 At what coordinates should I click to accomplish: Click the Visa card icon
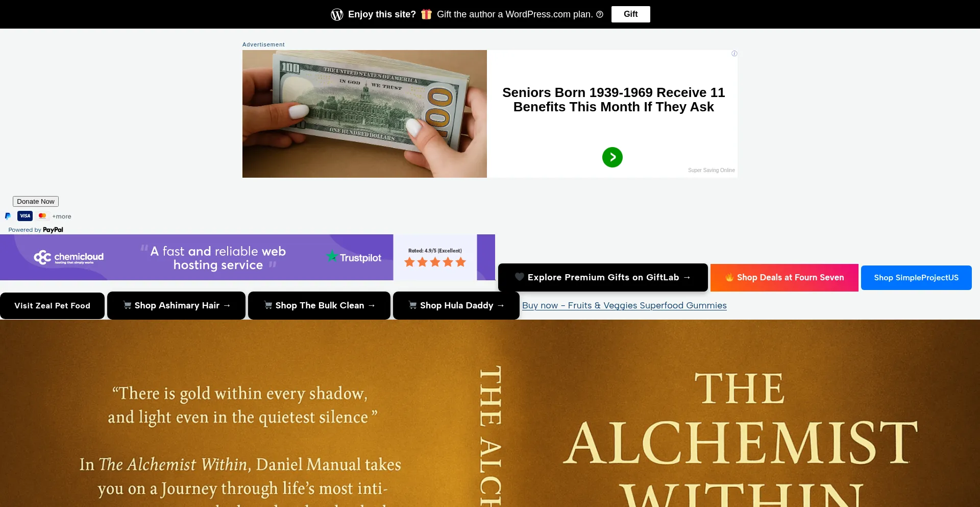coord(25,216)
